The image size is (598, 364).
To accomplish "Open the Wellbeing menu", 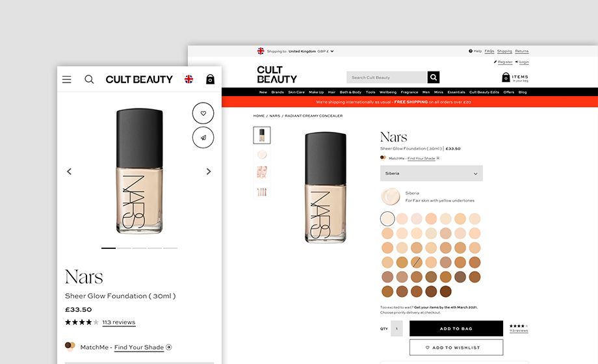I will [x=388, y=92].
